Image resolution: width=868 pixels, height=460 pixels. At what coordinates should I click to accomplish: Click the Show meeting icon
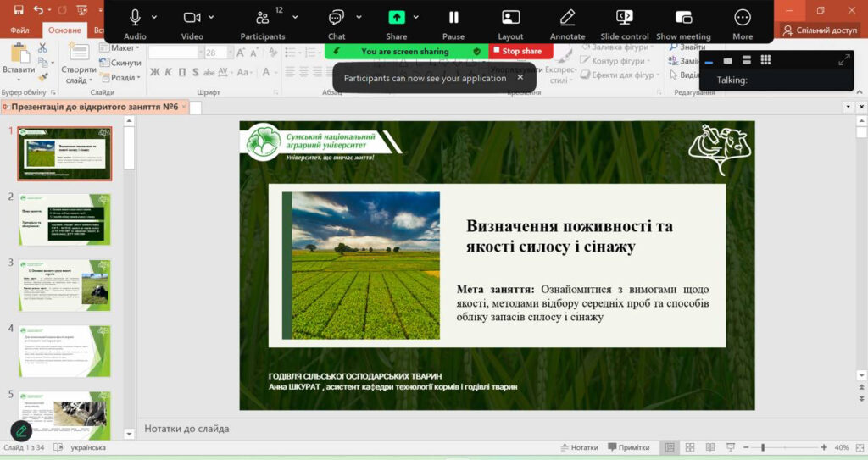(x=683, y=17)
